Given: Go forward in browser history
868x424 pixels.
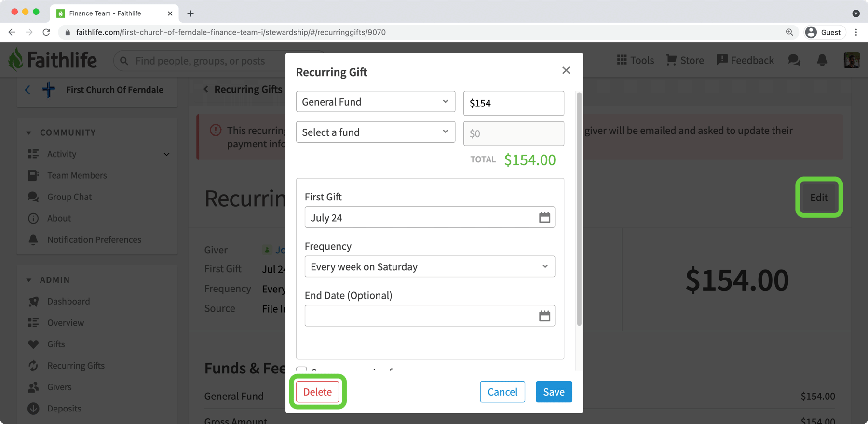Looking at the screenshot, I should click(x=29, y=32).
